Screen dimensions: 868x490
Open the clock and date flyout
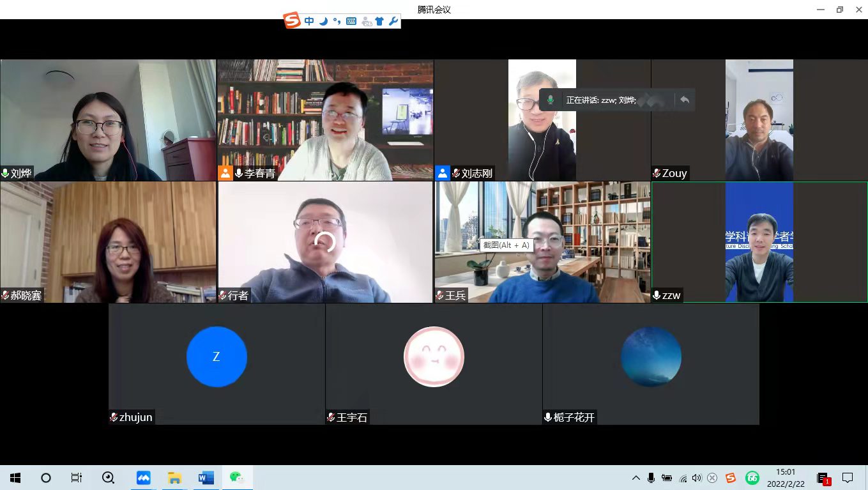(785, 478)
